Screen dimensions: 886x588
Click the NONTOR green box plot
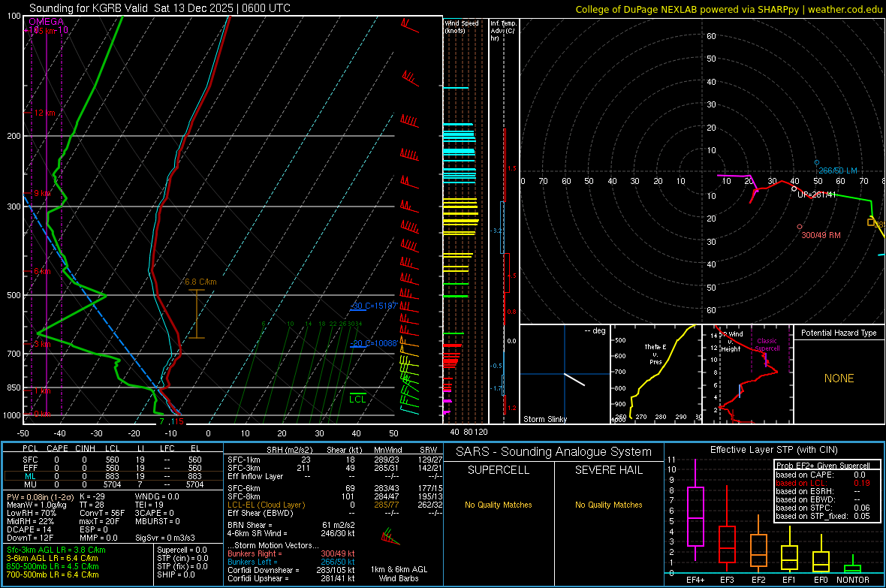[x=853, y=568]
